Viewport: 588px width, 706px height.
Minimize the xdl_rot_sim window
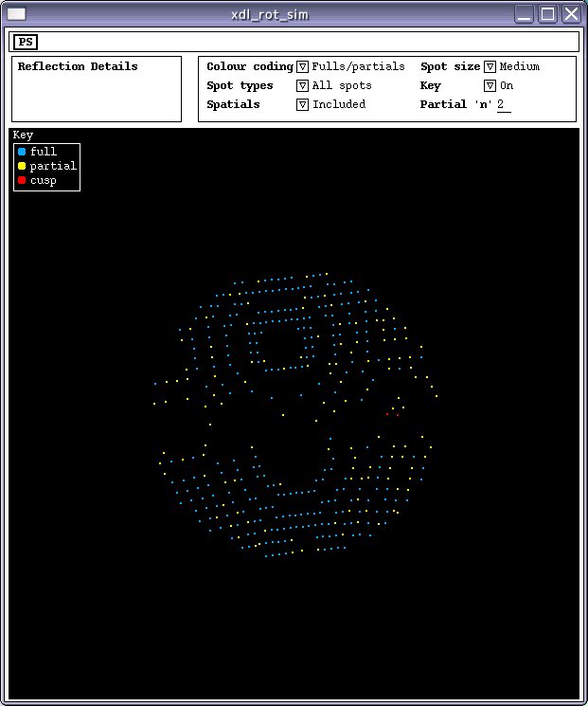526,13
